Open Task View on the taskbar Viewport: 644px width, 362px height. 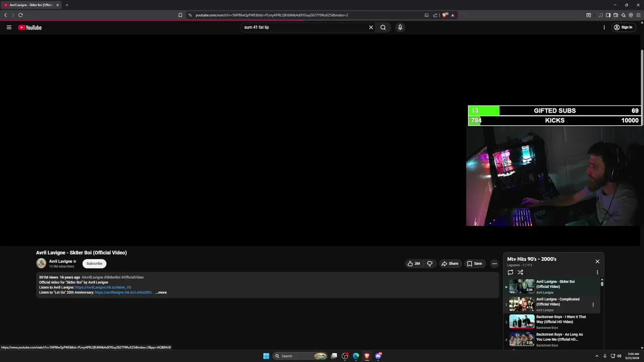(334, 356)
